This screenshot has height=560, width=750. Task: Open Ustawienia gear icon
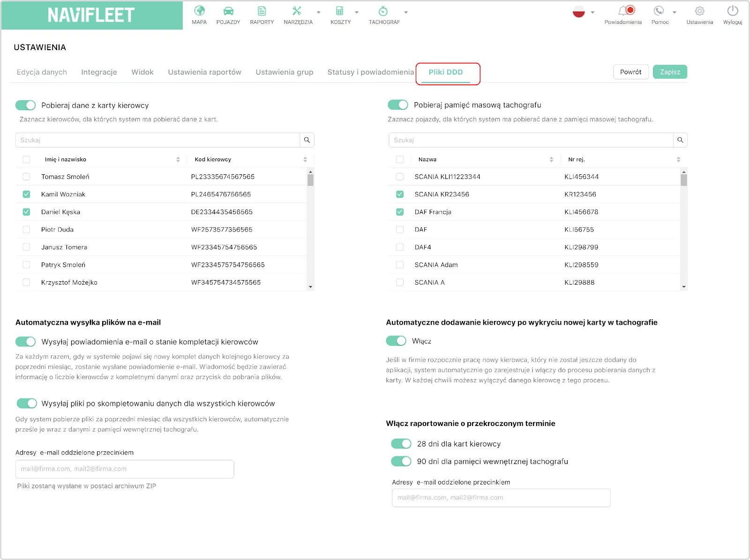click(x=700, y=11)
